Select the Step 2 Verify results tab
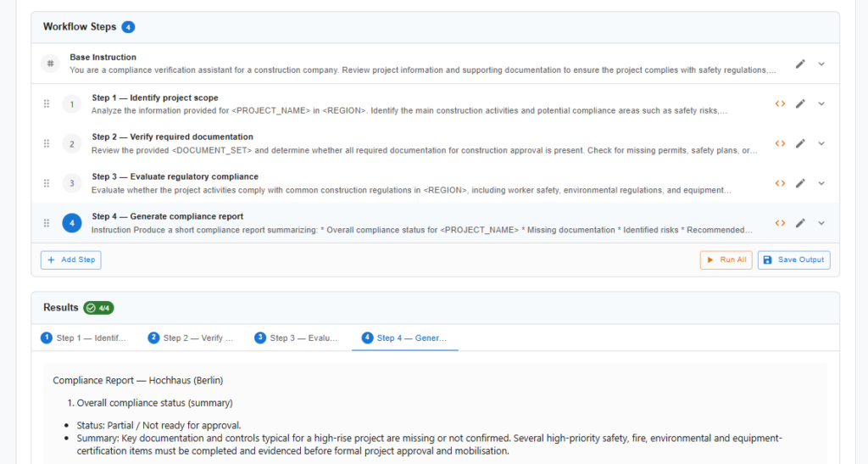Image resolution: width=868 pixels, height=464 pixels. 191,338
